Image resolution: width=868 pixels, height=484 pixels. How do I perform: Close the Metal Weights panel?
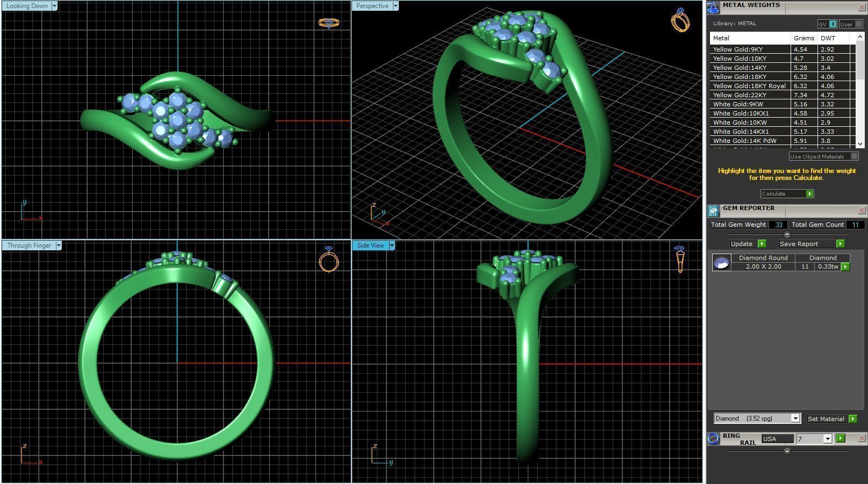(862, 8)
